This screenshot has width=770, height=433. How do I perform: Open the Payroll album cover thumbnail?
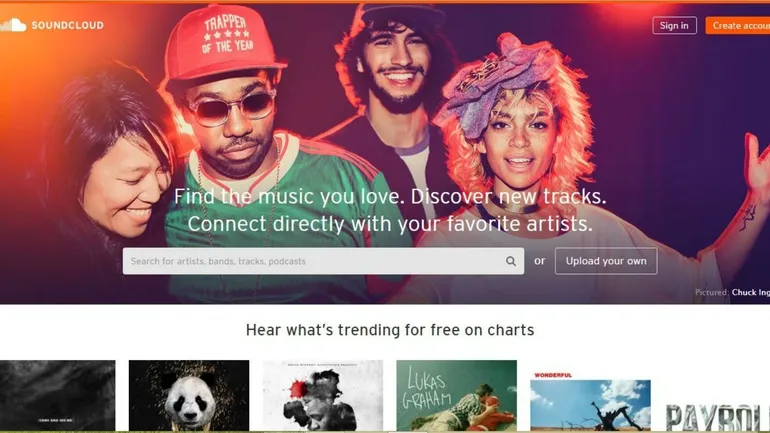[717, 416]
